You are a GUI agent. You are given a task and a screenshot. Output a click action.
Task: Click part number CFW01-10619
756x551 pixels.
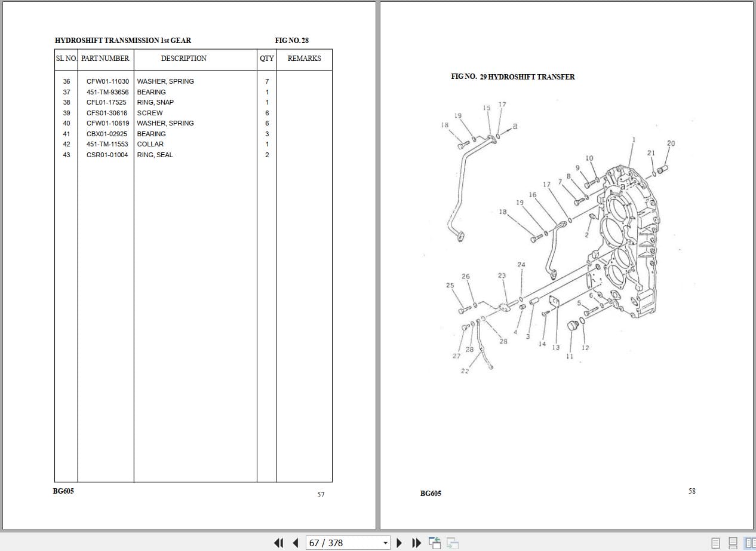pyautogui.click(x=107, y=123)
